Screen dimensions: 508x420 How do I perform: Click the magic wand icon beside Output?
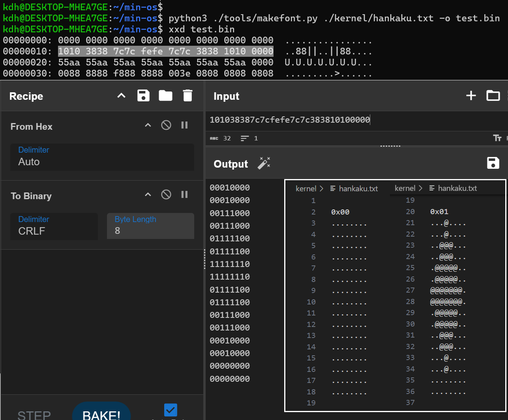[x=264, y=163]
